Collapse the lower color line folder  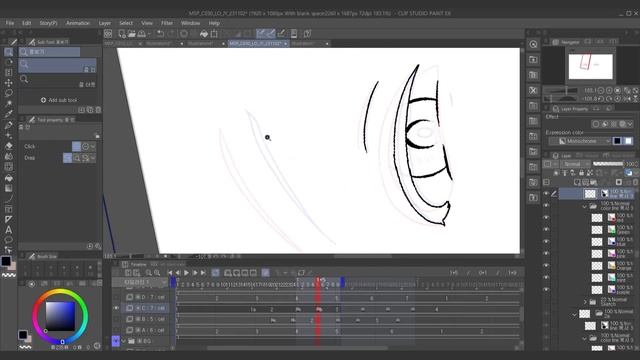tap(584, 338)
